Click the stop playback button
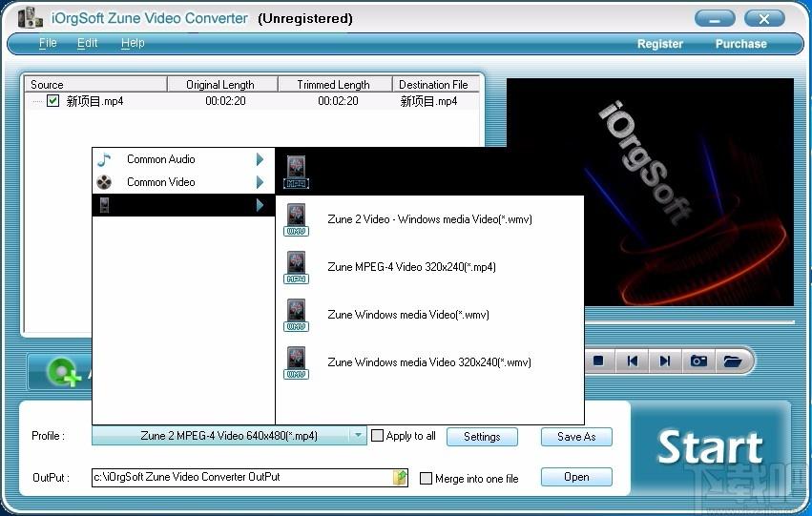The width and height of the screenshot is (812, 516). [598, 361]
